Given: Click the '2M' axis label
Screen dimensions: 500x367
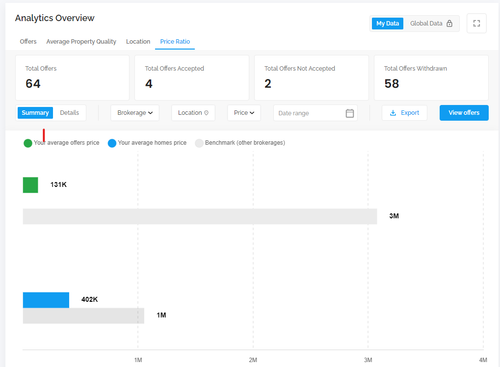Looking at the screenshot, I should 253,360.
